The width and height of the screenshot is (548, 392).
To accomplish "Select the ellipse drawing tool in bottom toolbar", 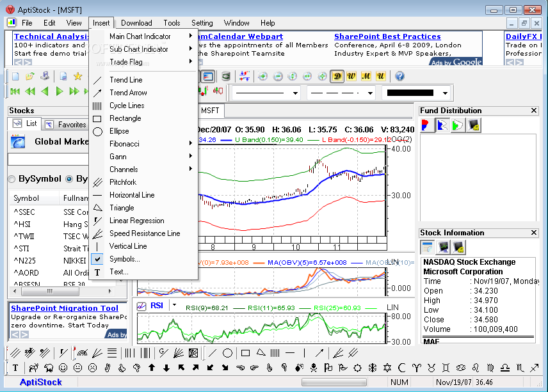I will 227,353.
